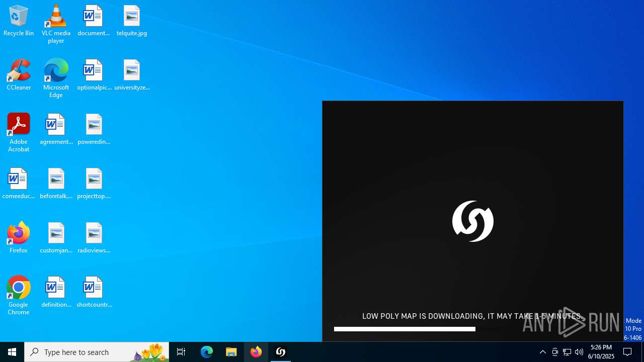Select agreement Word document icon
Image resolution: width=644 pixels, height=362 pixels.
tap(56, 130)
